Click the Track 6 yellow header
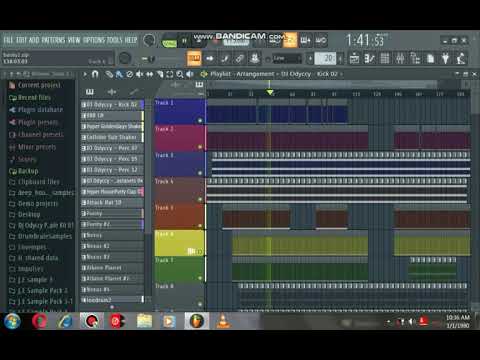This screenshot has width=480, height=360. pos(179,243)
